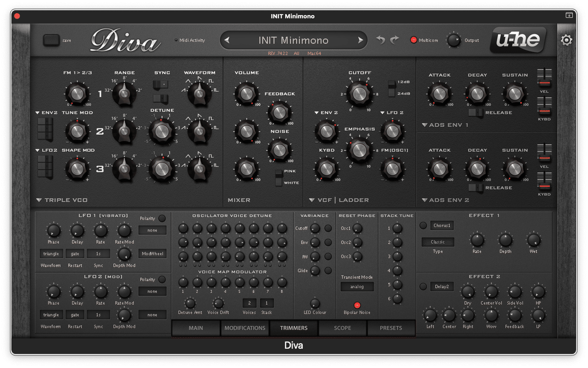
Task: Click the filter Emphasis knob
Action: (359, 149)
